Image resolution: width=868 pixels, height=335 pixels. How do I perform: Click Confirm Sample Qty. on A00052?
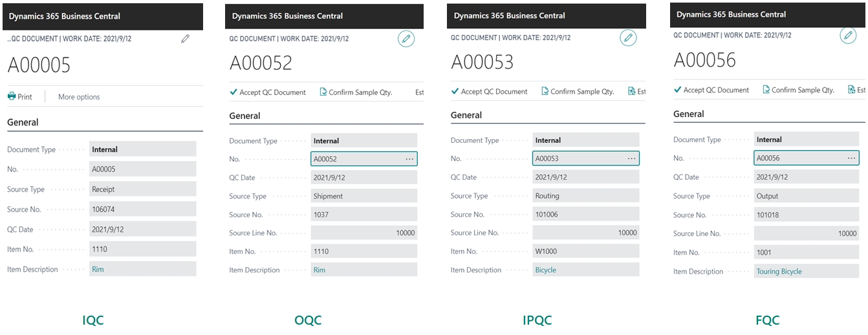click(x=356, y=92)
